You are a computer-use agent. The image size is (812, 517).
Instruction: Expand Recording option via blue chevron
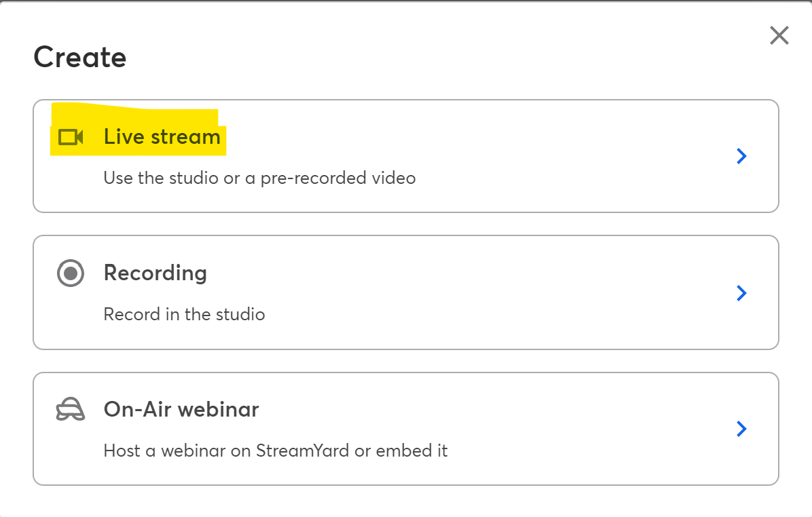tap(741, 293)
